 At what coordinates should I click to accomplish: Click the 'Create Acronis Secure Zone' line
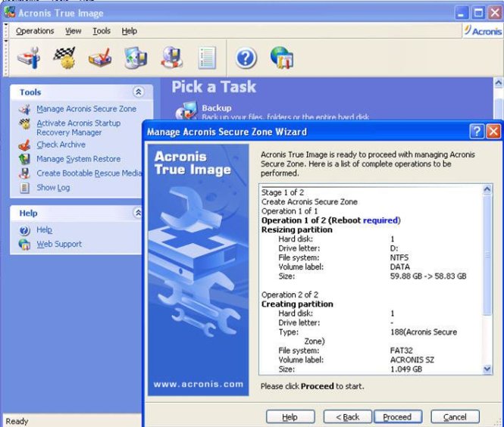(309, 202)
